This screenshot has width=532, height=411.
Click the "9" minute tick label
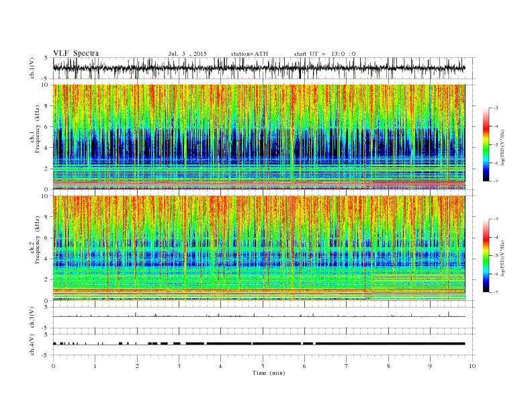click(430, 366)
